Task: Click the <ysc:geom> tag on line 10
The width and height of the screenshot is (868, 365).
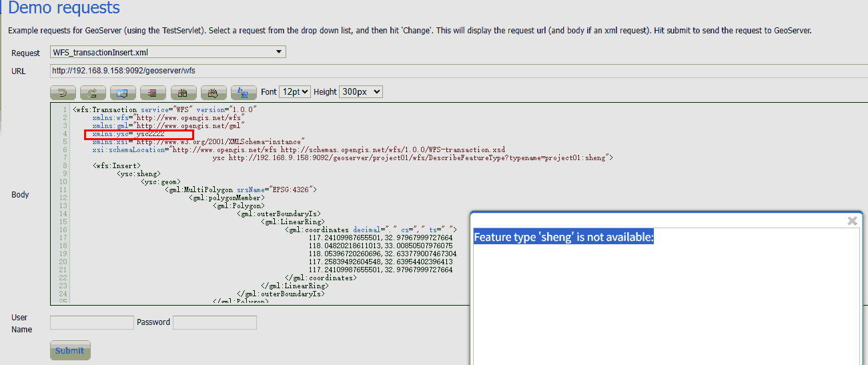Action: point(160,182)
